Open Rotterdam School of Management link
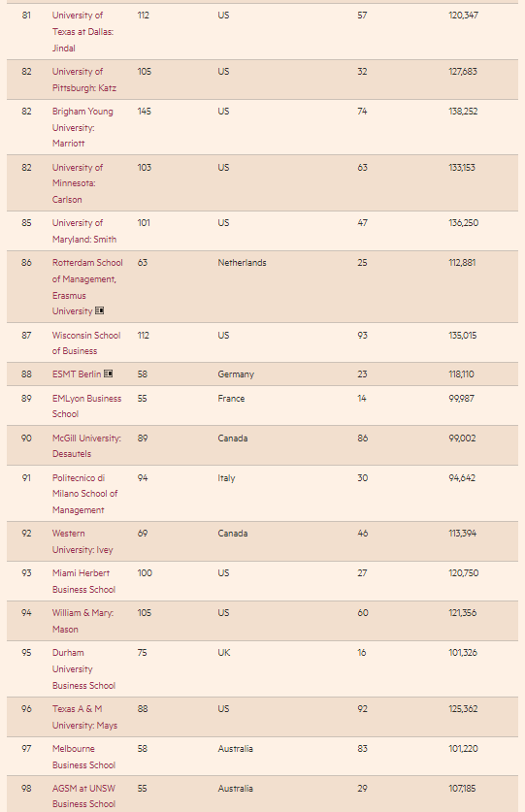The height and width of the screenshot is (812, 525). point(87,287)
